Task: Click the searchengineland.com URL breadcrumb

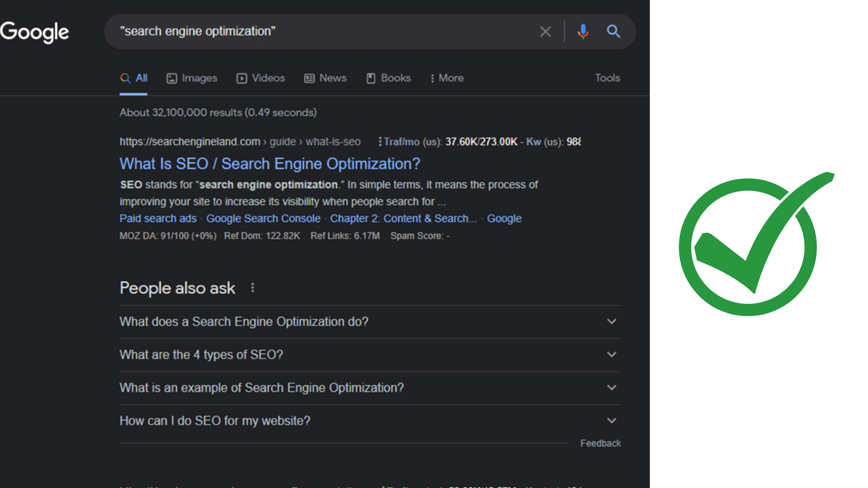Action: pyautogui.click(x=240, y=142)
